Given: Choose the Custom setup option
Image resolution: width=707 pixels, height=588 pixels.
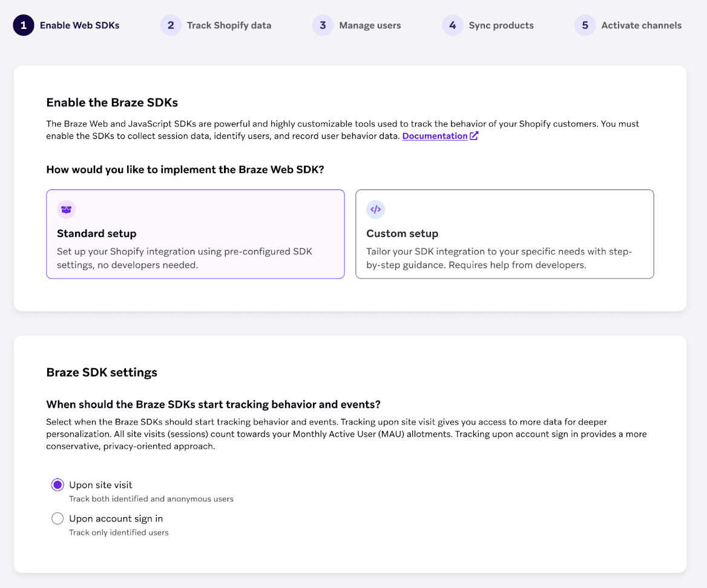Looking at the screenshot, I should coord(504,234).
